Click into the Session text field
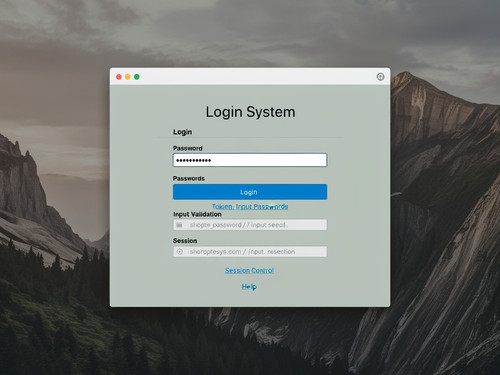 (250, 252)
